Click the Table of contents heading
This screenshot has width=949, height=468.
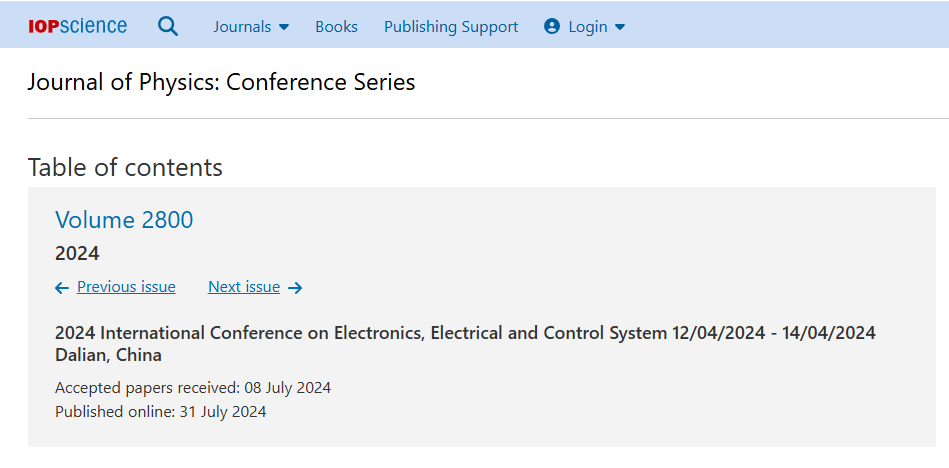coord(125,167)
